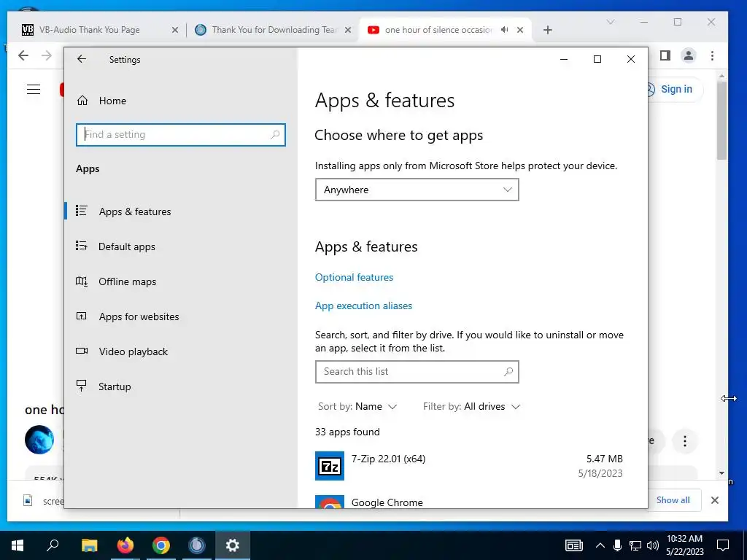The height and width of the screenshot is (560, 747).
Task: Select the 7-Zip 22.01 (x64) app entry
Action: point(469,466)
